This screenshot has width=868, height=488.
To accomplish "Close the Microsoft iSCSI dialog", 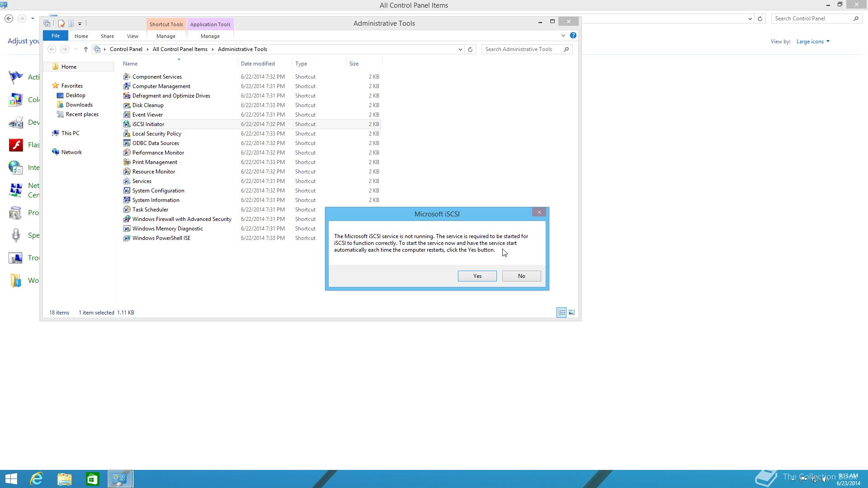I will coord(539,212).
